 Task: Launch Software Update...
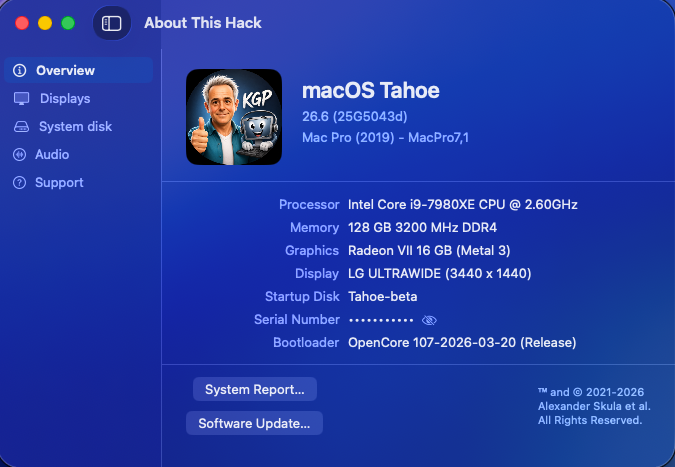coord(254,423)
